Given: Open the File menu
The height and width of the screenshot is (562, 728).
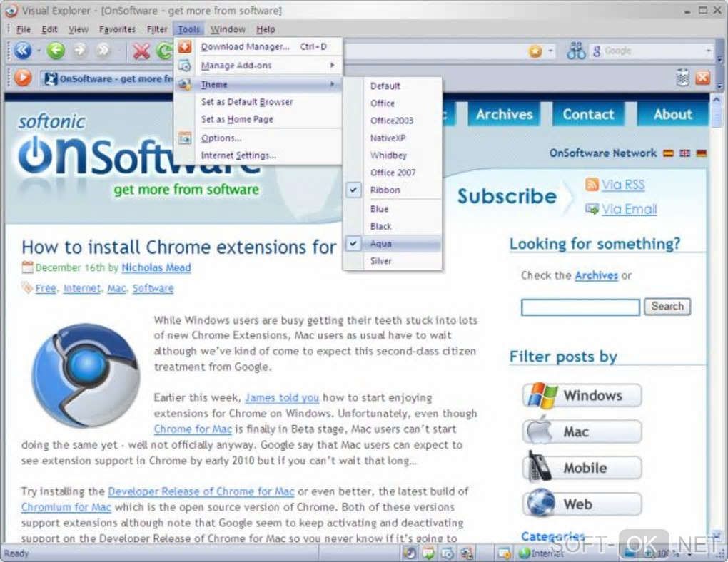Looking at the screenshot, I should [x=24, y=29].
